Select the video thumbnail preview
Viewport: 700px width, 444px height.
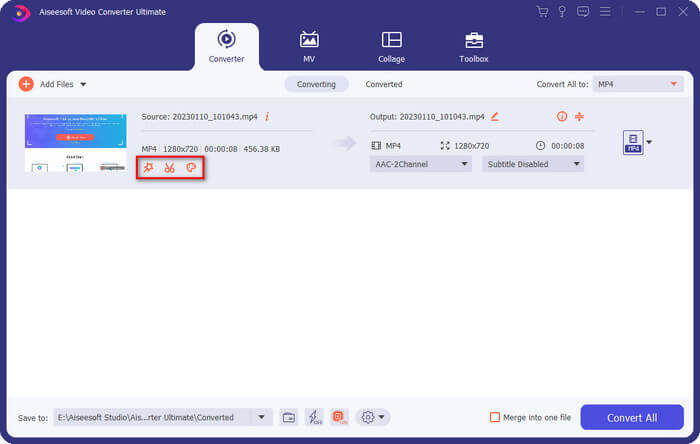tap(75, 143)
